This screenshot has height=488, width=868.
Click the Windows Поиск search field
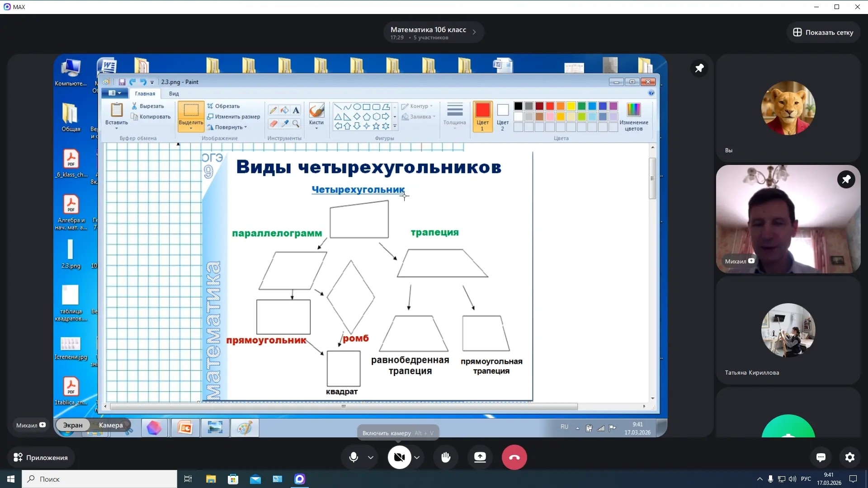pos(99,479)
